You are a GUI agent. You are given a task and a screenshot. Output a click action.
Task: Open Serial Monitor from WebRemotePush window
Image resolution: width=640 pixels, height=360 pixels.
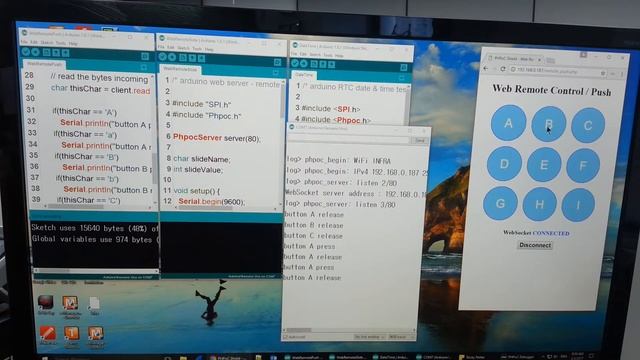(145, 56)
